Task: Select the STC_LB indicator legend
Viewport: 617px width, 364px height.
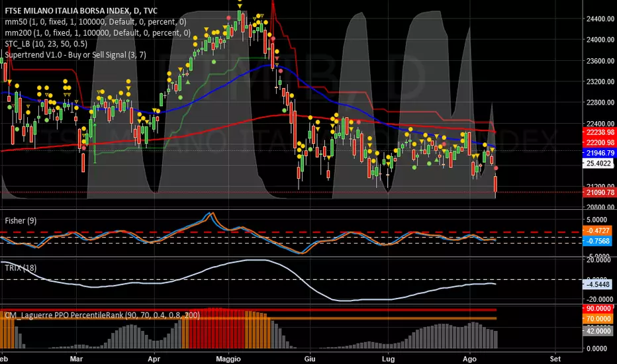Action: pyautogui.click(x=46, y=44)
